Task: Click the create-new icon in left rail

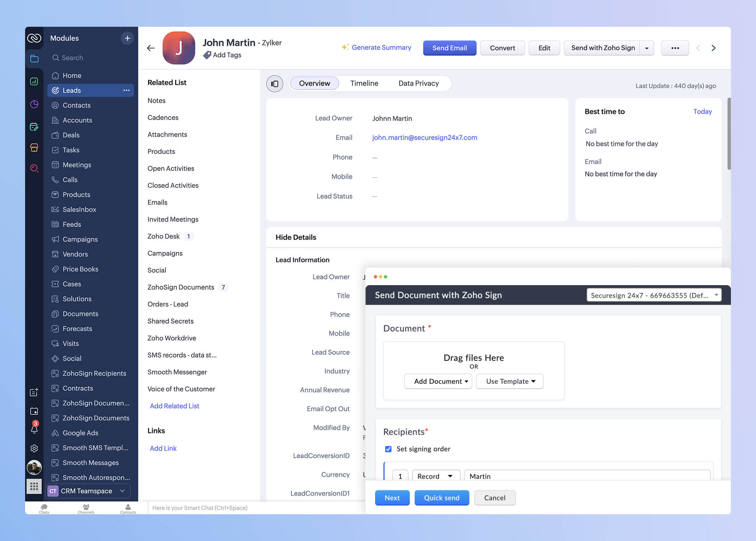Action: tap(34, 392)
